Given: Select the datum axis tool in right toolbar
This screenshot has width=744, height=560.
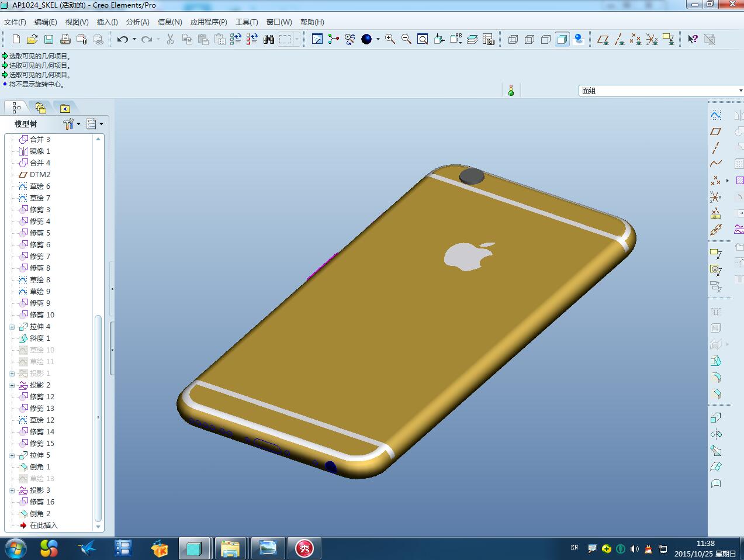Looking at the screenshot, I should coord(715,148).
